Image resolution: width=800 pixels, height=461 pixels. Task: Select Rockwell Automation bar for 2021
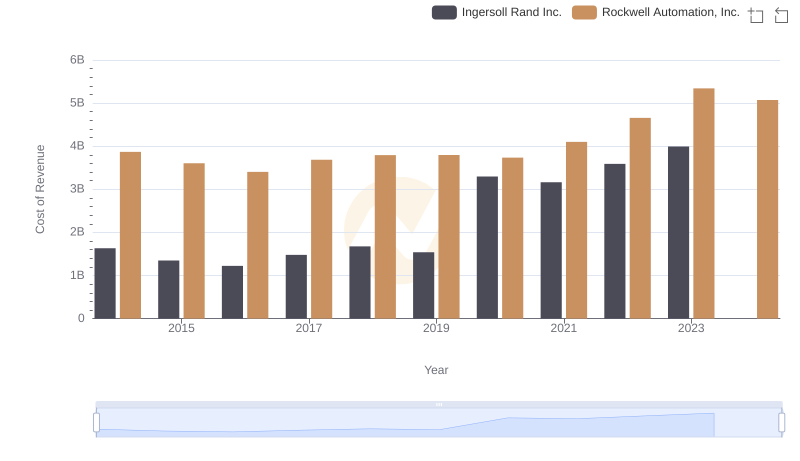(577, 230)
